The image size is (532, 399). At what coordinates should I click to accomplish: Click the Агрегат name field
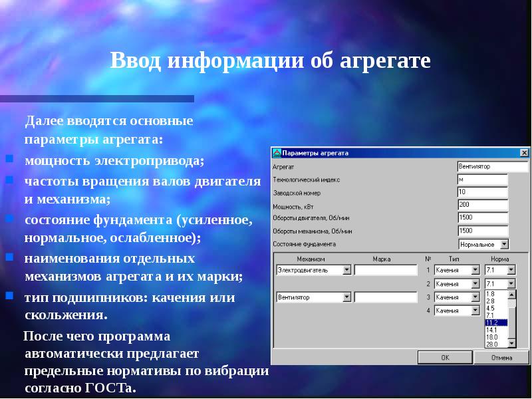pyautogui.click(x=483, y=166)
